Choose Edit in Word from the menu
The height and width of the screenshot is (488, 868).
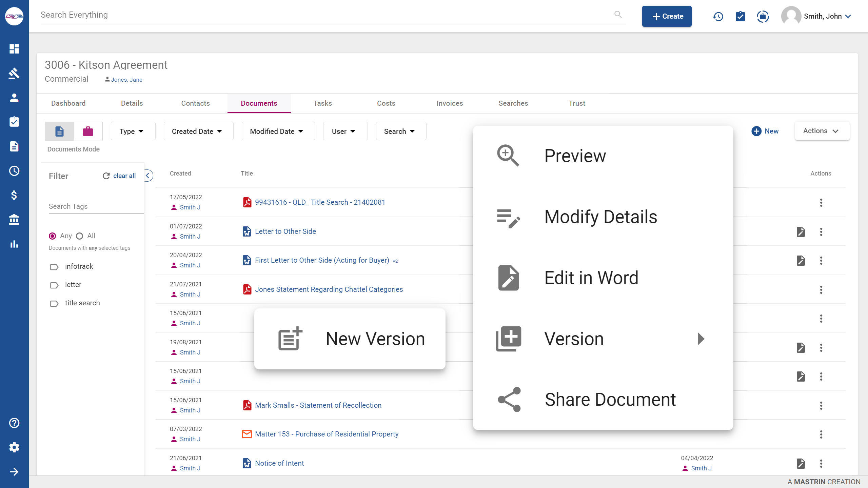591,278
